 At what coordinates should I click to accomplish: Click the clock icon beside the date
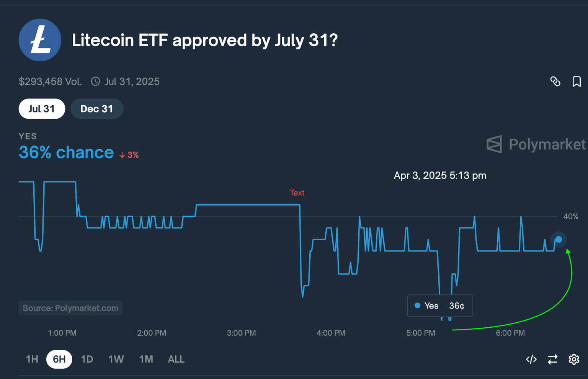[95, 81]
